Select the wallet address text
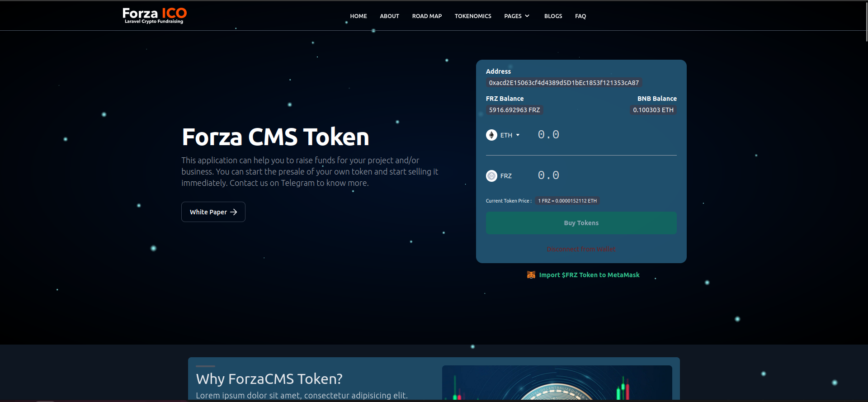Screen dimensions: 868x402 [564, 83]
